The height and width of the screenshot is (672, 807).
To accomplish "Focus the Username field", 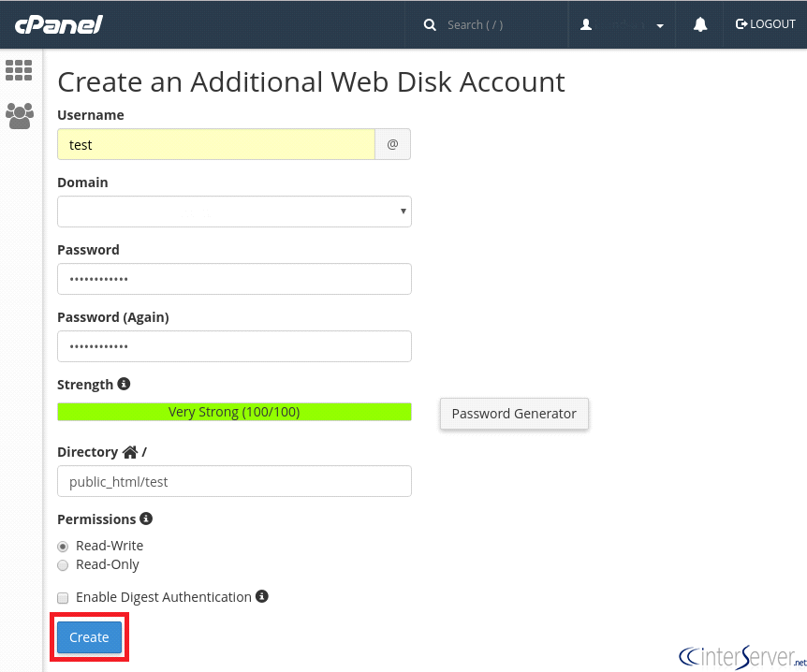I will tap(216, 144).
